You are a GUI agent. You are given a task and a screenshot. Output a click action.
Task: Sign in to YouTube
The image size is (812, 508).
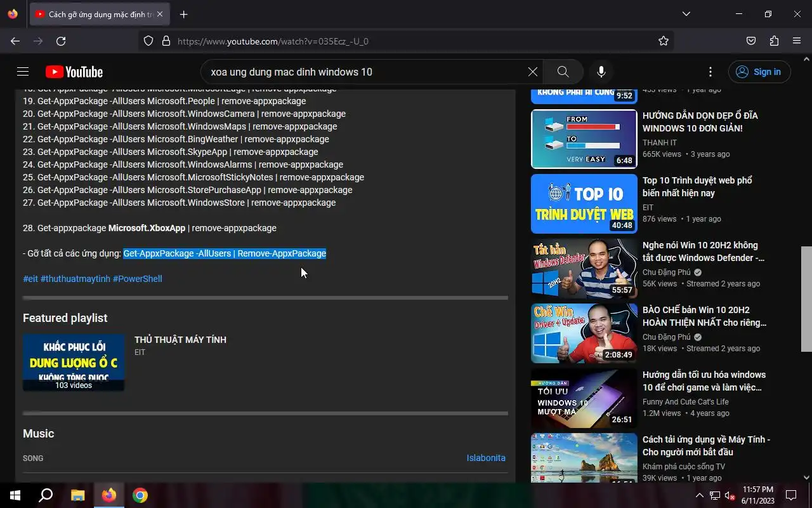pyautogui.click(x=759, y=72)
